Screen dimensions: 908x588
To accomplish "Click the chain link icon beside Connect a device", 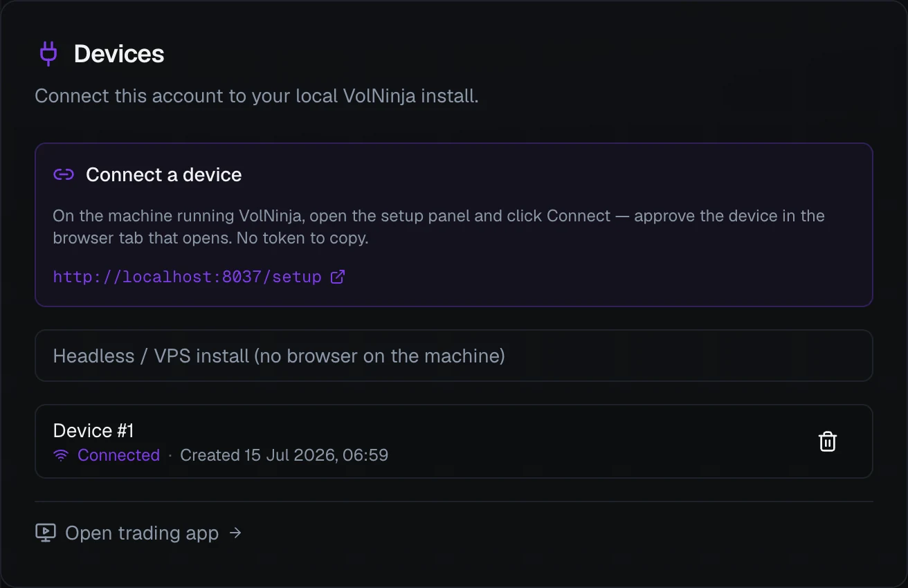I will (64, 174).
